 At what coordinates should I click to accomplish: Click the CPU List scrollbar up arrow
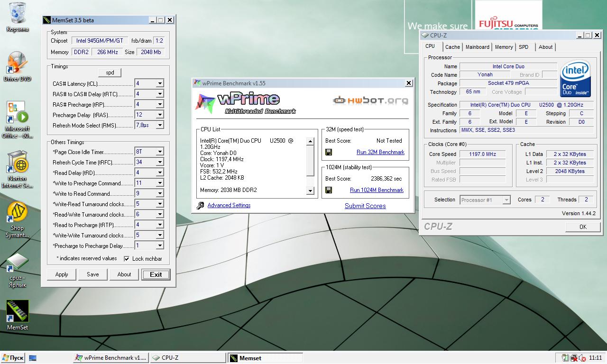310,141
